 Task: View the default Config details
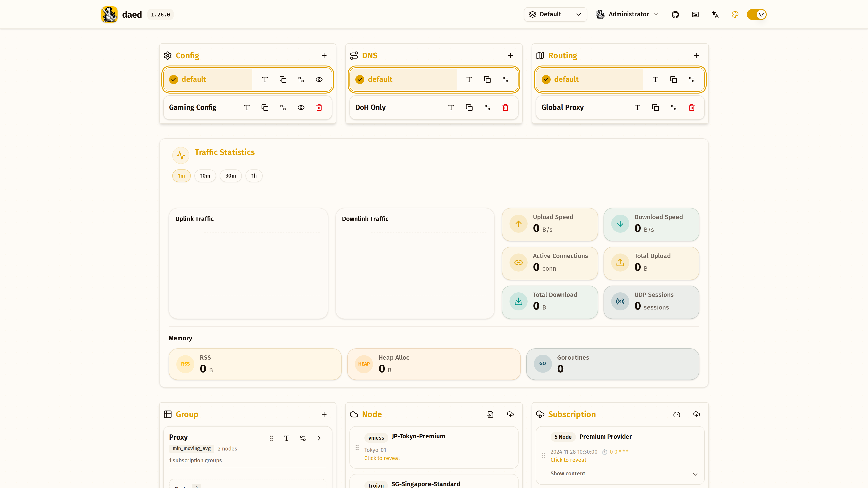click(x=319, y=80)
